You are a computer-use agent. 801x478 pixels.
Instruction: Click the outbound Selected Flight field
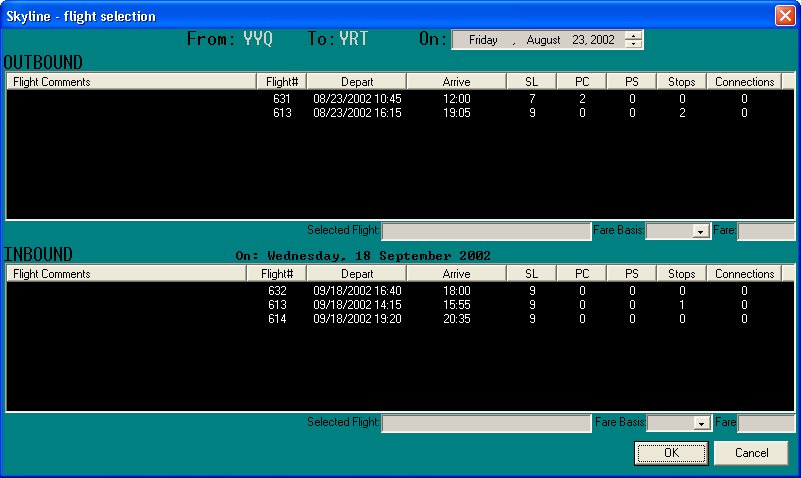(486, 231)
